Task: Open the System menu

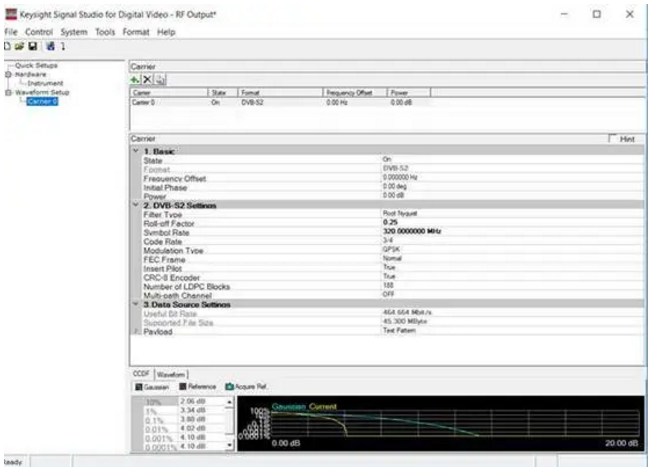Action: pos(74,32)
